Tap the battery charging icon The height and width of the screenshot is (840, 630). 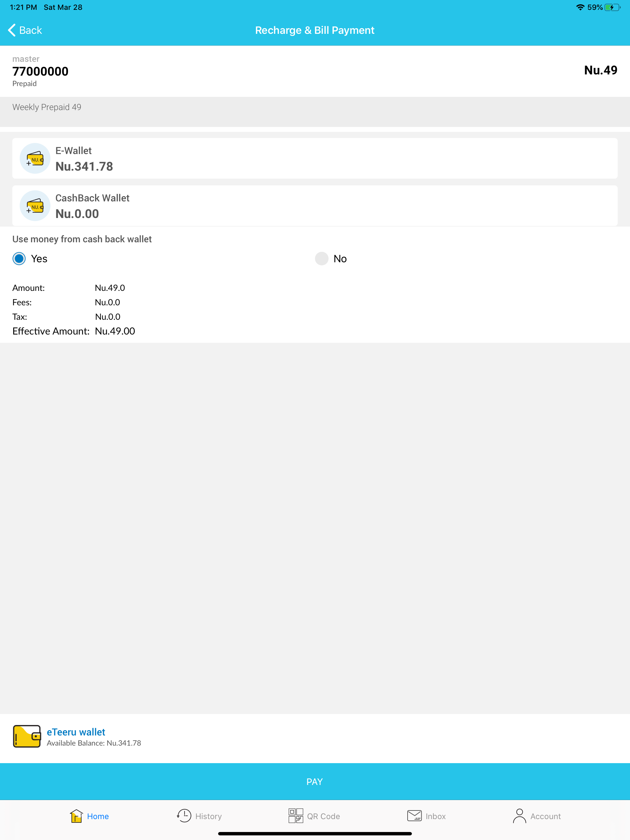(612, 7)
